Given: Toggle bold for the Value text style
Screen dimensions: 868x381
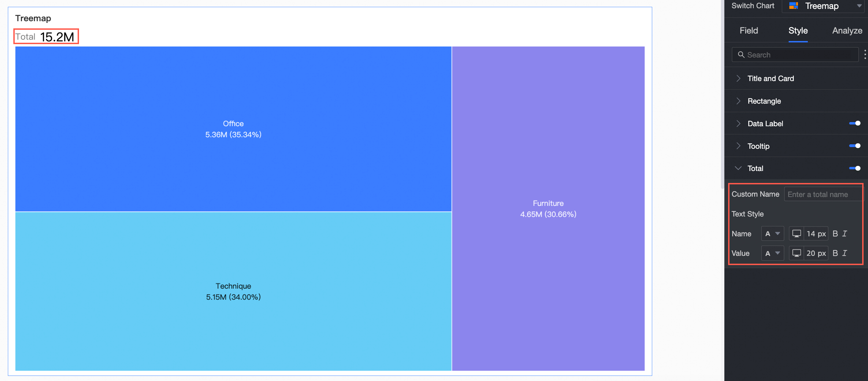Looking at the screenshot, I should [x=835, y=253].
